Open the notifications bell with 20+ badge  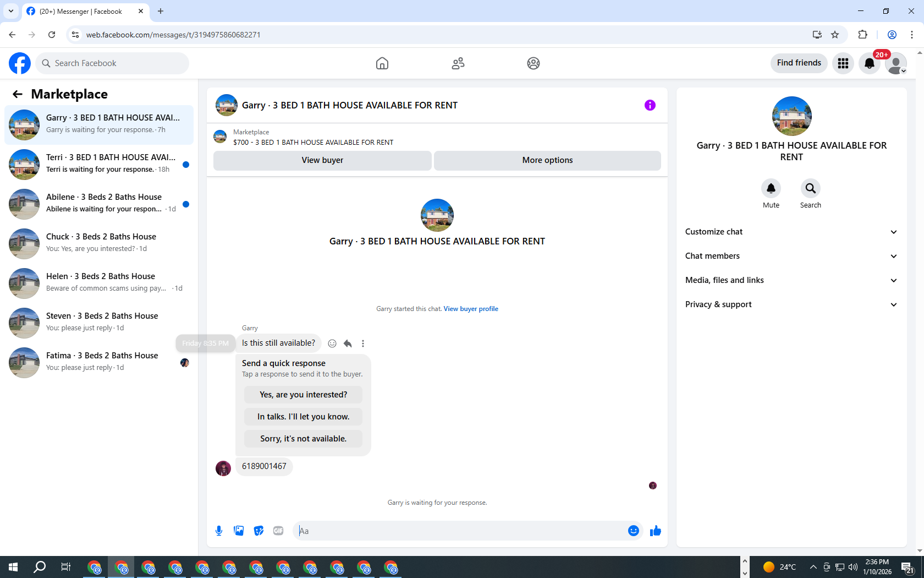tap(870, 63)
